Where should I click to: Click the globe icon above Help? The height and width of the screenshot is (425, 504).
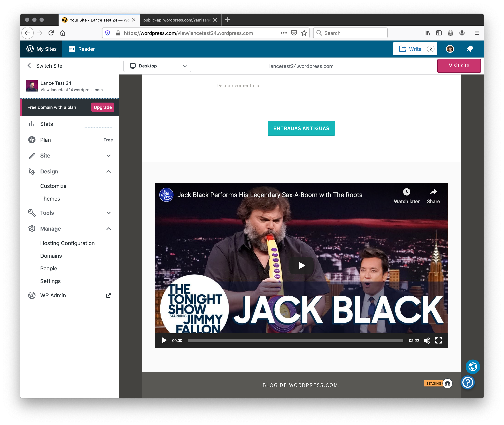[473, 367]
